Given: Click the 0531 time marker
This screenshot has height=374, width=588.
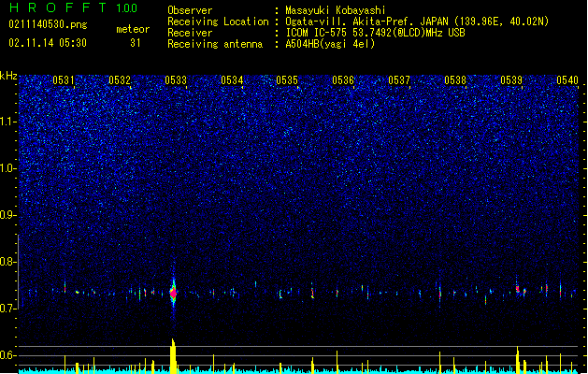Looking at the screenshot, I should [64, 80].
